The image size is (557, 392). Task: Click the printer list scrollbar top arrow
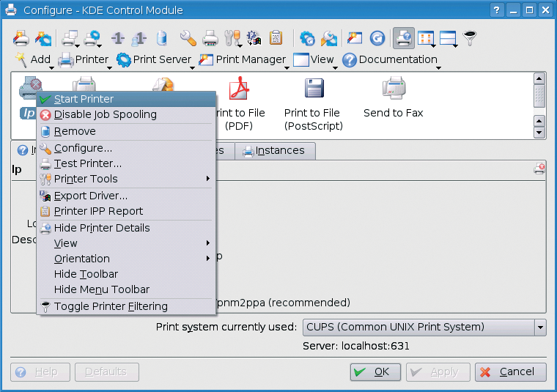tap(539, 78)
